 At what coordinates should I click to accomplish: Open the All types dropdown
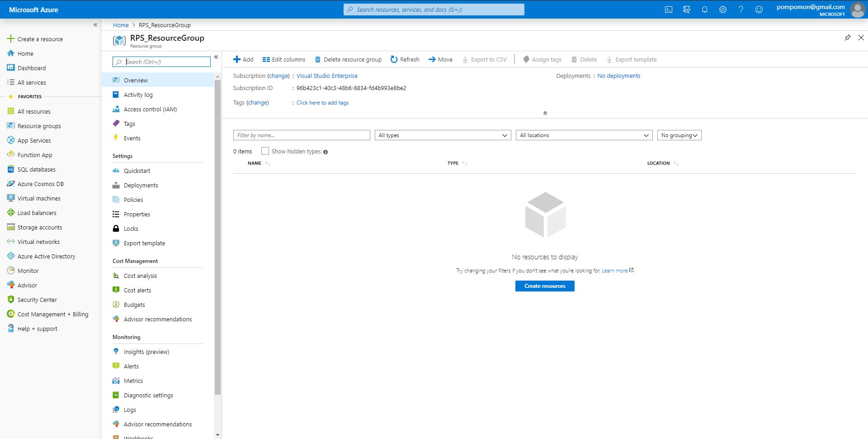(443, 135)
